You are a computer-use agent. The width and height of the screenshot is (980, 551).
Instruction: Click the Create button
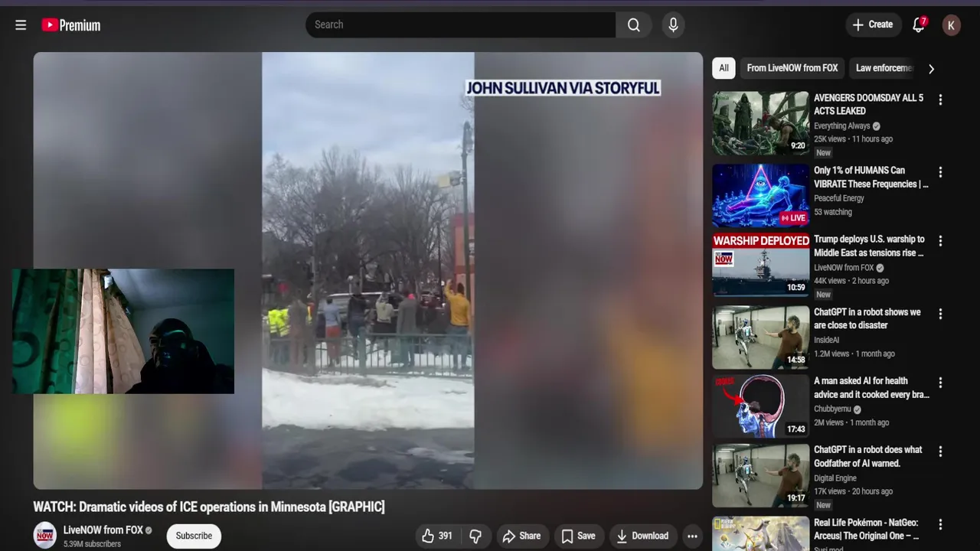coord(873,25)
